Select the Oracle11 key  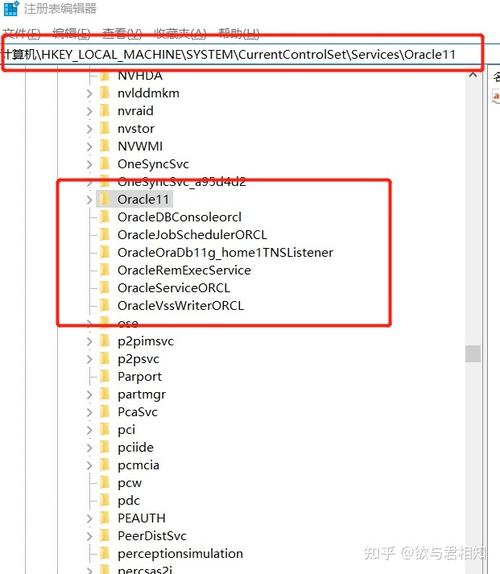[143, 200]
